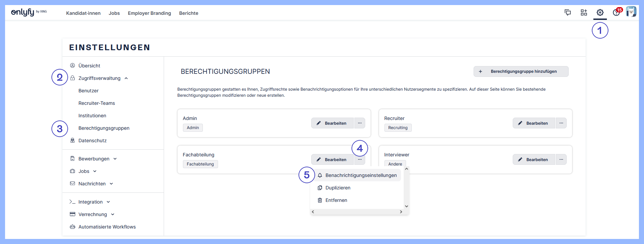Select Benachrichtigungseinstellungen from the context menu
The image size is (644, 244).
[x=361, y=175]
